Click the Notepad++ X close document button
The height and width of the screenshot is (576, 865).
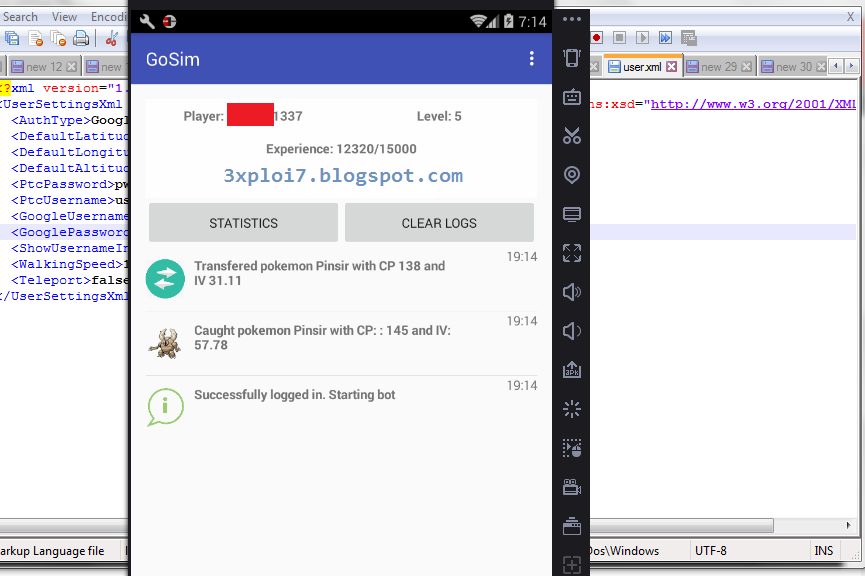850,17
